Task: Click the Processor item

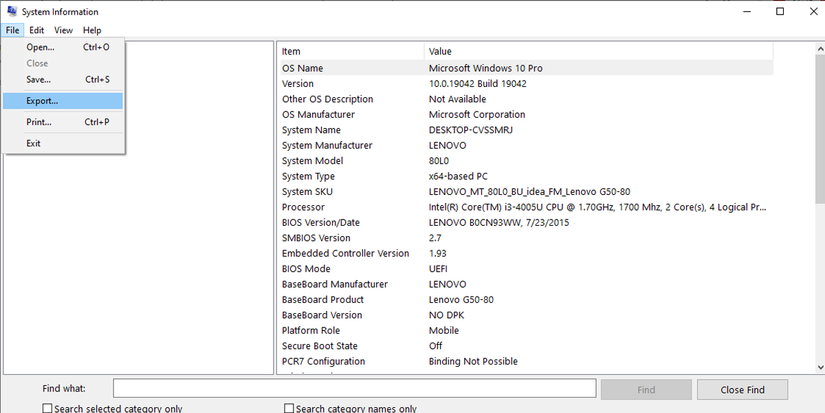Action: (x=303, y=207)
